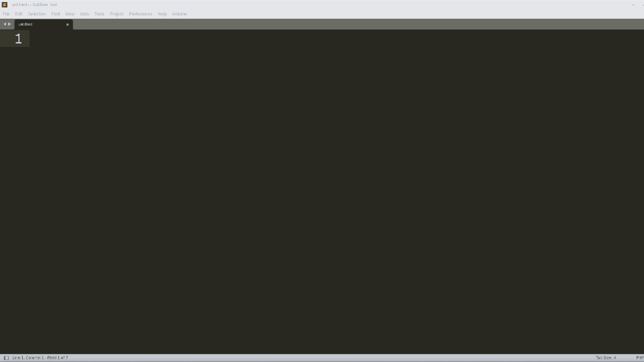
Task: Go to next tab using right arrow
Action: point(9,24)
